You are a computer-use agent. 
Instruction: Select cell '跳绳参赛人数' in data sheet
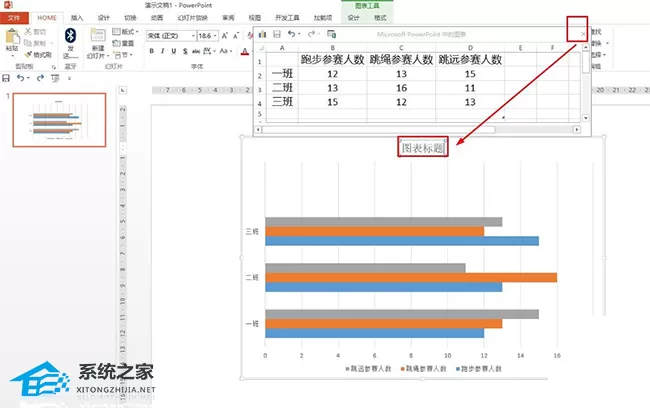click(x=401, y=60)
